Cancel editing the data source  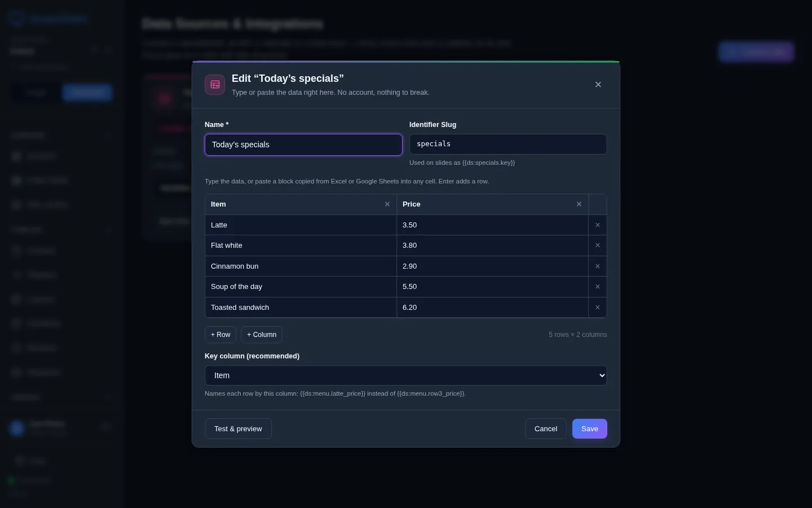(x=546, y=429)
